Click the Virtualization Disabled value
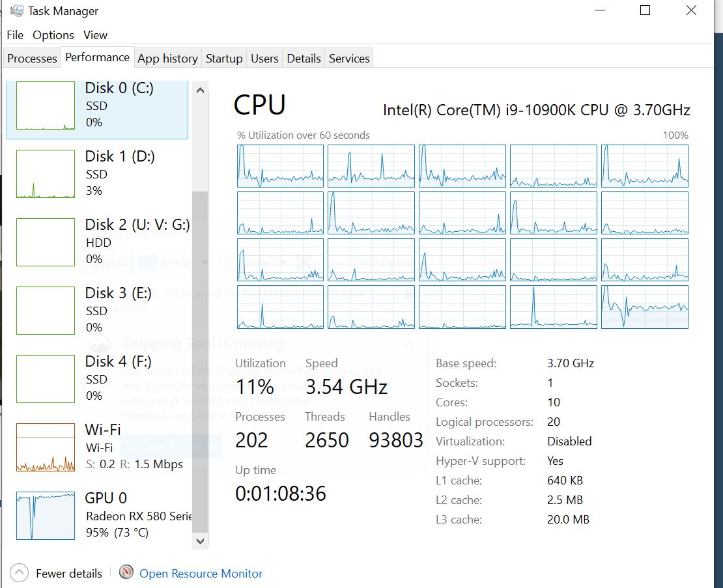The width and height of the screenshot is (723, 588). point(569,441)
